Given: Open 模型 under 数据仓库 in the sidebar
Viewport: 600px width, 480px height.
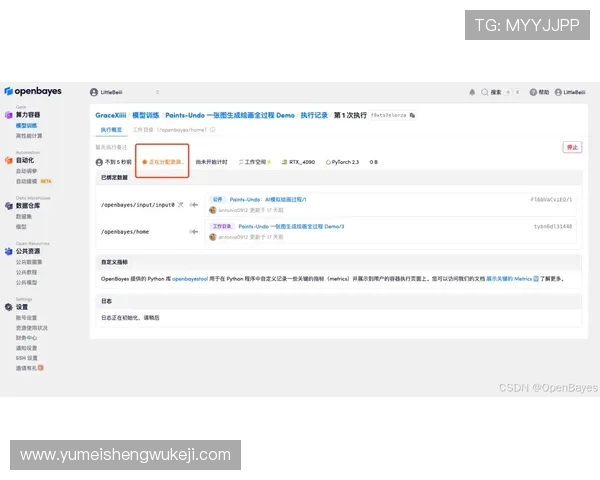Looking at the screenshot, I should pos(21,227).
